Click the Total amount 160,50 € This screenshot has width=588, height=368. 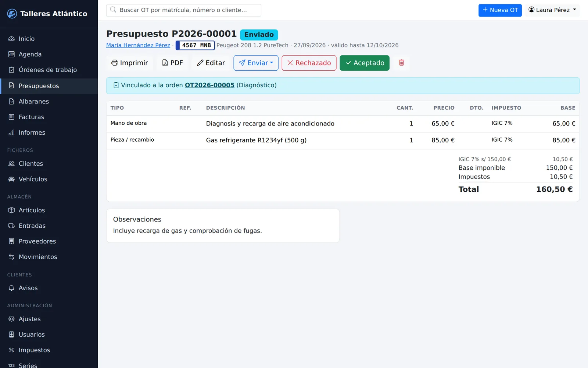tap(554, 189)
